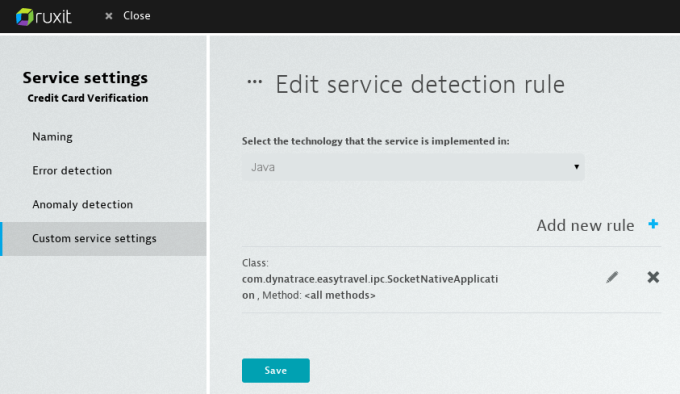Select Custom service settings
This screenshot has width=680, height=394.
[x=103, y=239]
